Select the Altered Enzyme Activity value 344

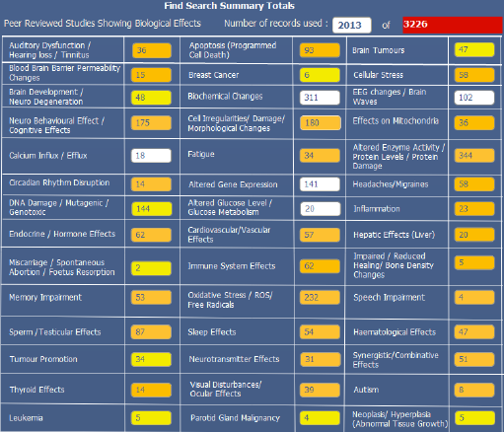[474, 155]
